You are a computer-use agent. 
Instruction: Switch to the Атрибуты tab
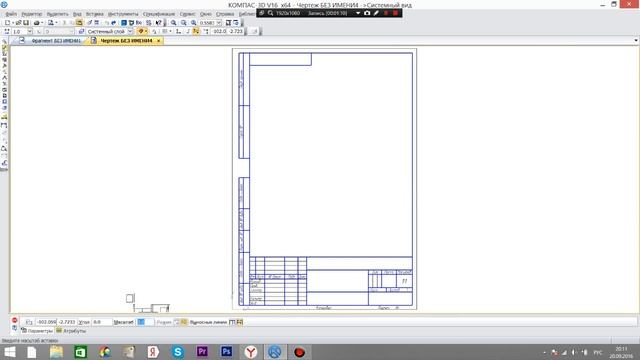pos(71,331)
